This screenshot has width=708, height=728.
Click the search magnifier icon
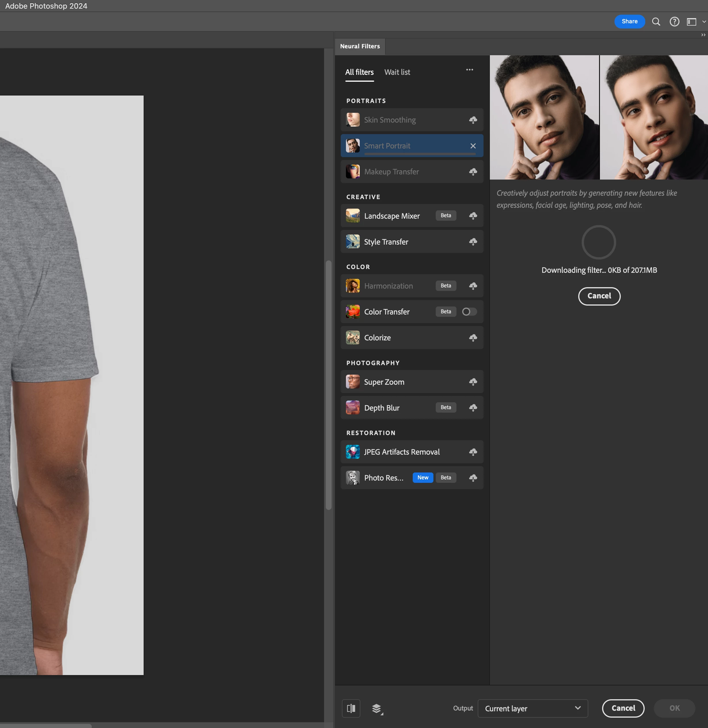(656, 22)
